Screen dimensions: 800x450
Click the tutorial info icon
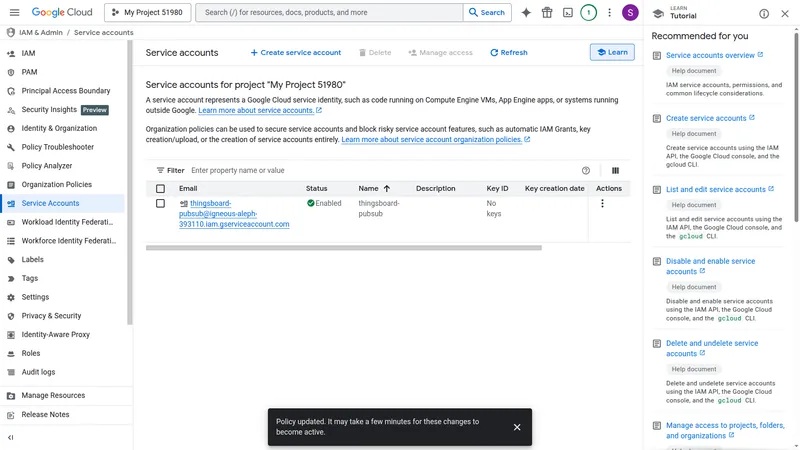(x=764, y=14)
